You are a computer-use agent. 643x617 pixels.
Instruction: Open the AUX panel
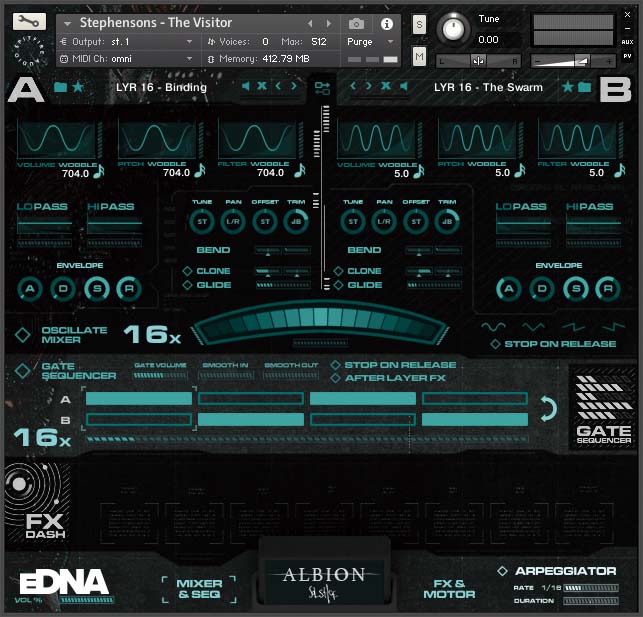pyautogui.click(x=627, y=42)
